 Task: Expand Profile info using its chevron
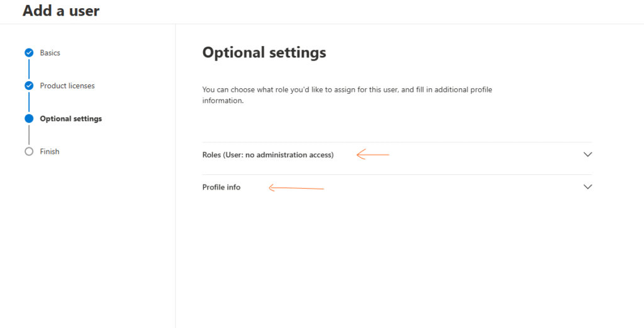[588, 187]
